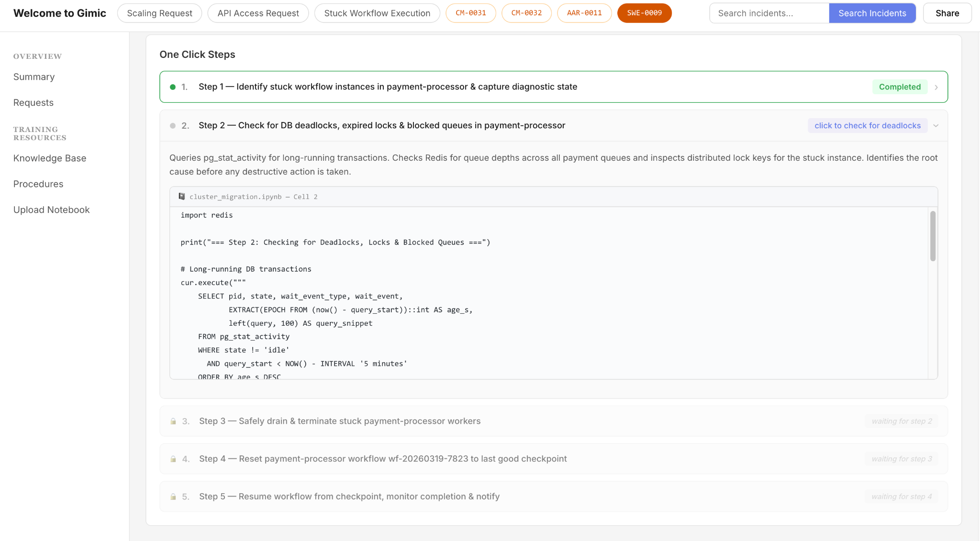This screenshot has width=980, height=541.
Task: Click the '# Long-running DB transactions' comment
Action: (246, 269)
